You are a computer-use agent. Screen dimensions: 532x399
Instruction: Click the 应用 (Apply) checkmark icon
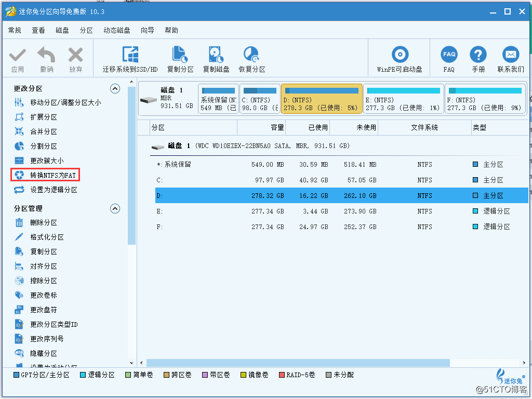(17, 55)
